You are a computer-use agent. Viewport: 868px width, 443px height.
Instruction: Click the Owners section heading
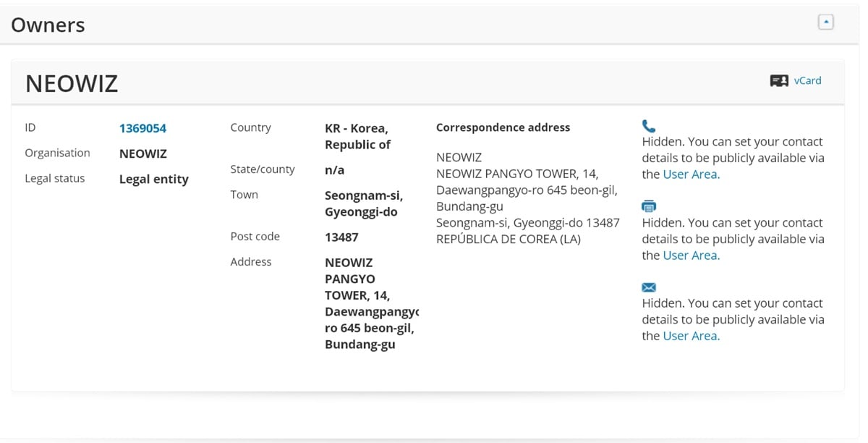48,25
